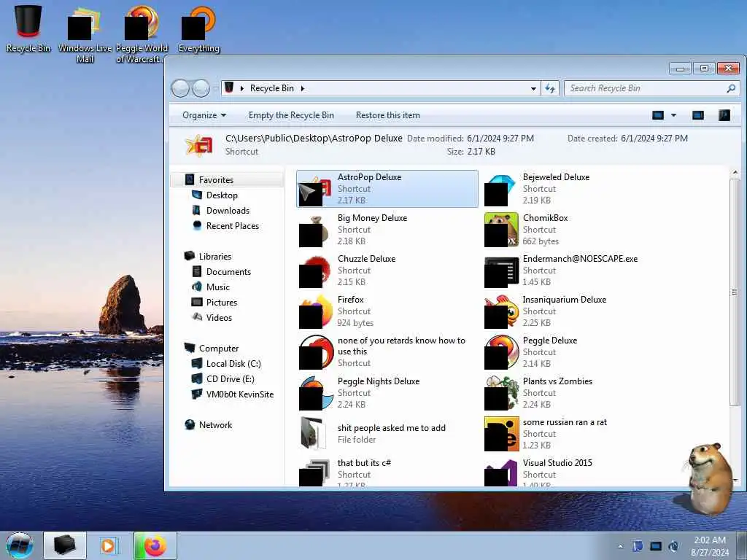Open Downloads in the navigation pane
This screenshot has height=560, width=747.
coord(228,211)
